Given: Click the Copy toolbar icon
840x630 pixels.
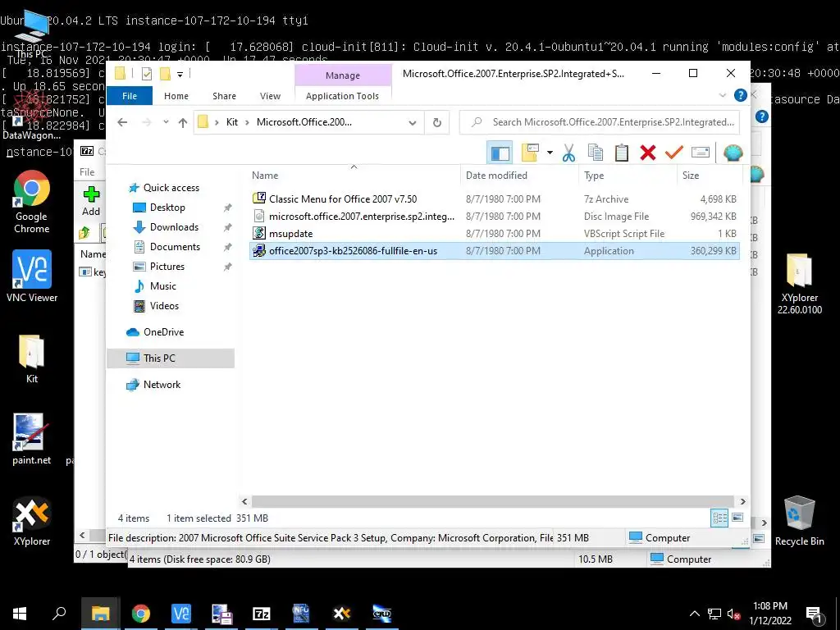Looking at the screenshot, I should 596,153.
